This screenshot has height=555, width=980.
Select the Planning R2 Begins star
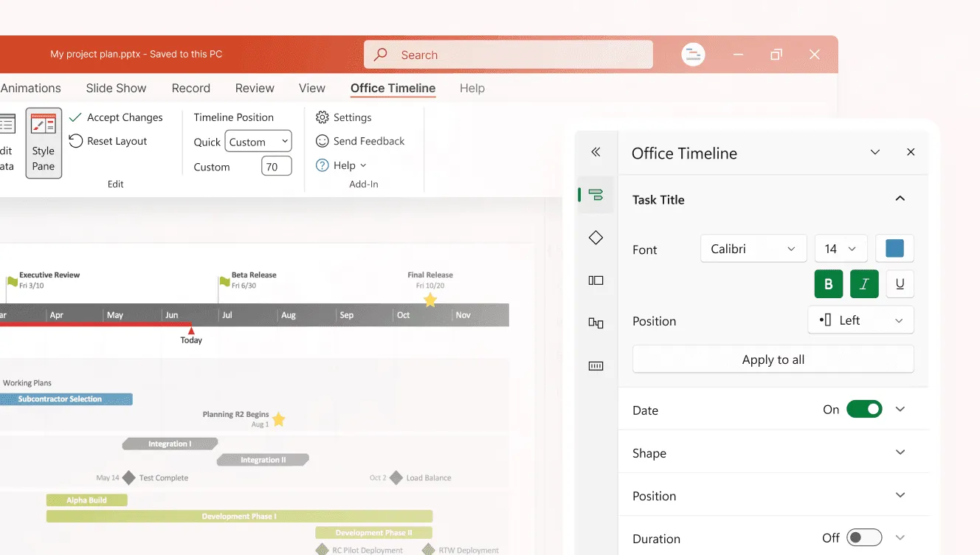(x=278, y=420)
